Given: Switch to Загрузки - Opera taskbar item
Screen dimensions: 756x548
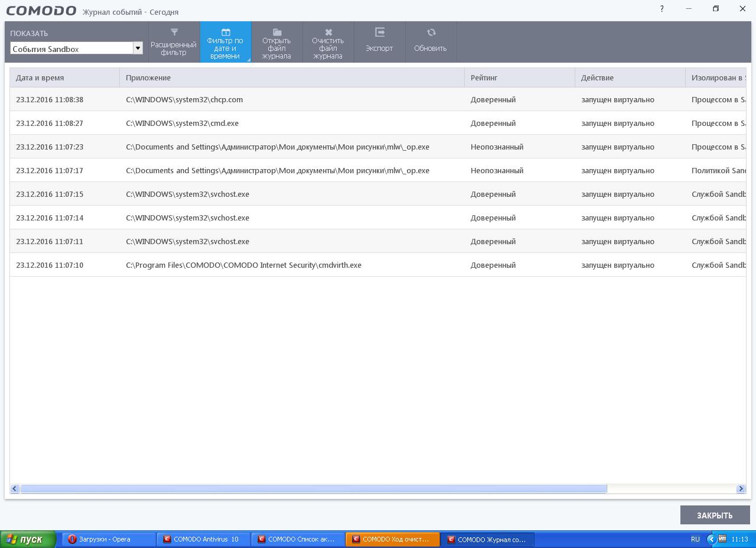Looking at the screenshot, I should [x=109, y=539].
